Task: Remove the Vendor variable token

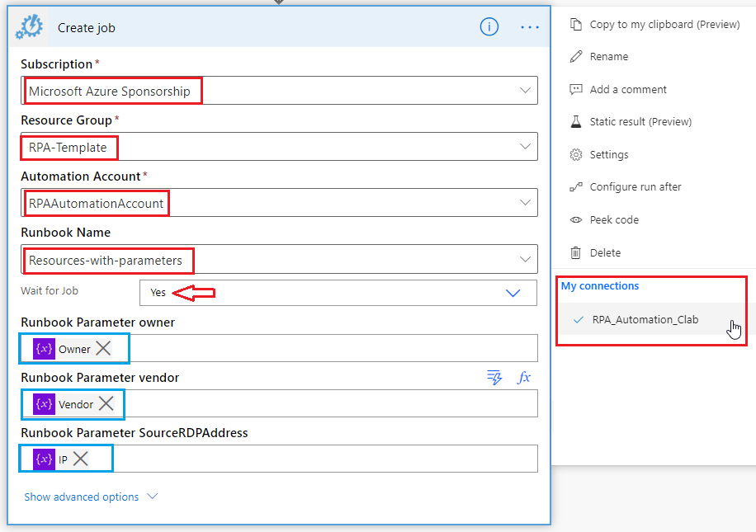Action: pos(106,404)
